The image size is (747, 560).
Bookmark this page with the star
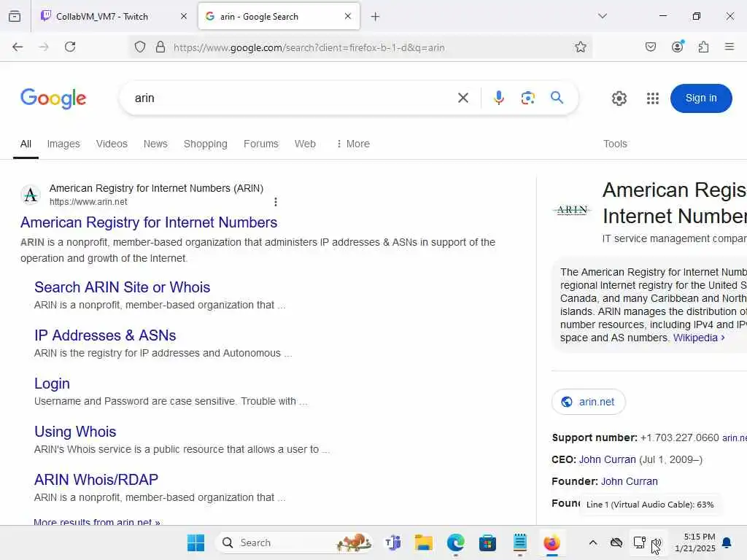[x=580, y=47]
